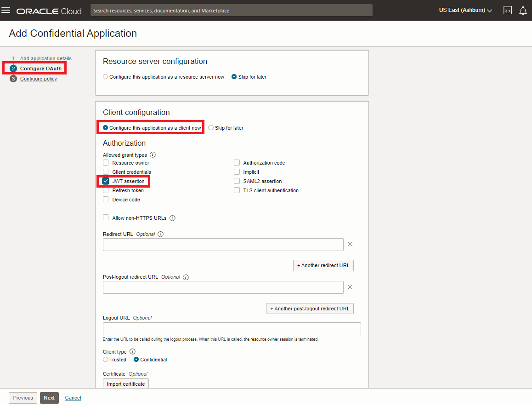Click the Import certificate button

click(x=125, y=383)
